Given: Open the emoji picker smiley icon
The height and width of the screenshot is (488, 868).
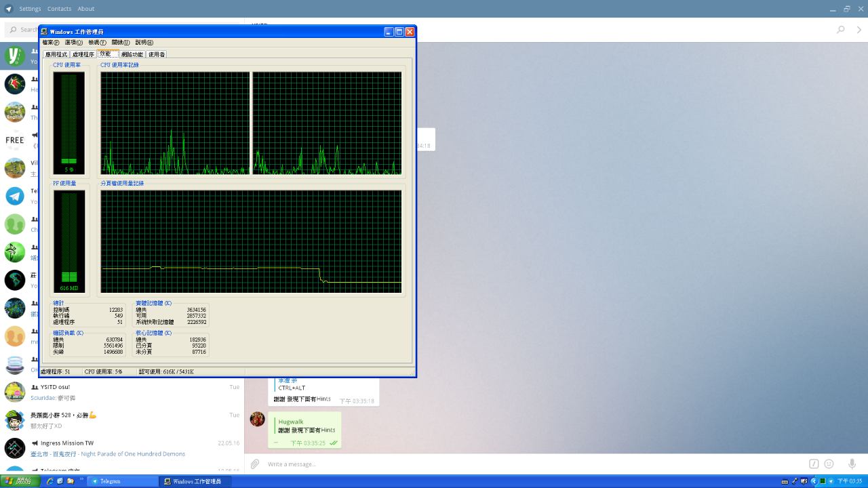Looking at the screenshot, I should pos(829,464).
